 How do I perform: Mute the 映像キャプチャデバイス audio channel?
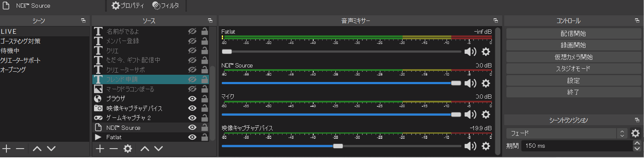pos(471,146)
